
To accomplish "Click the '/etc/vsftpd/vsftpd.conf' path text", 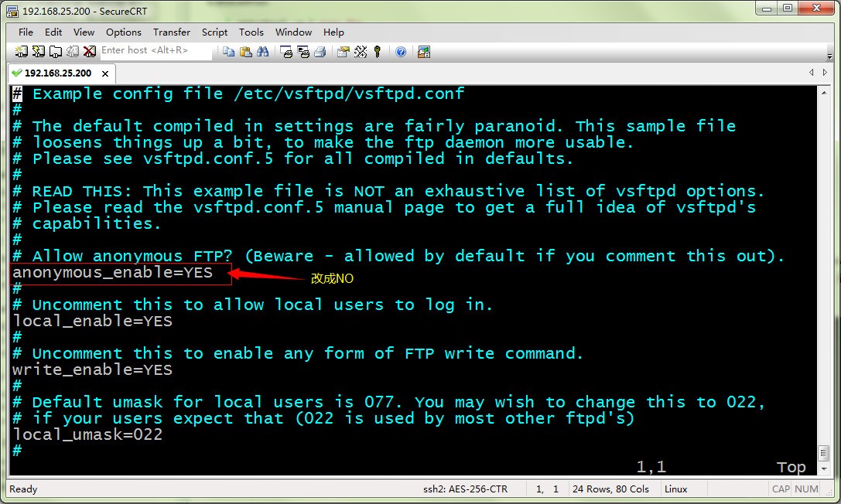I will tap(349, 94).
